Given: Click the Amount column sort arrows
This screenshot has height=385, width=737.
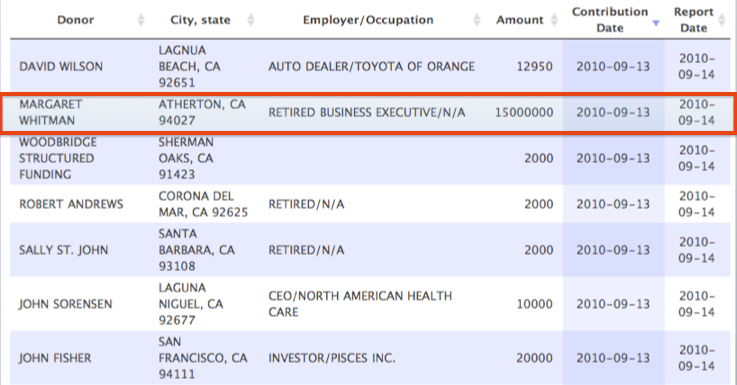Looking at the screenshot, I should 555,20.
